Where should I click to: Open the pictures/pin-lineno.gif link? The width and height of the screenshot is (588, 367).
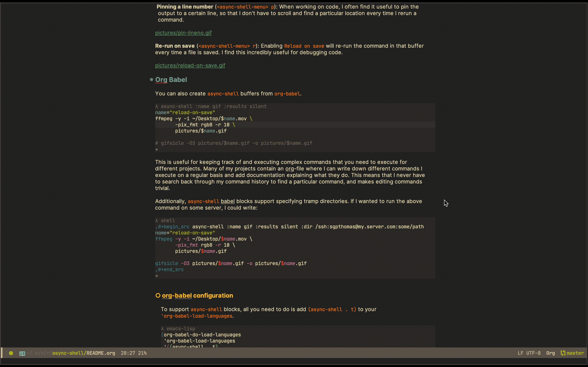[183, 33]
